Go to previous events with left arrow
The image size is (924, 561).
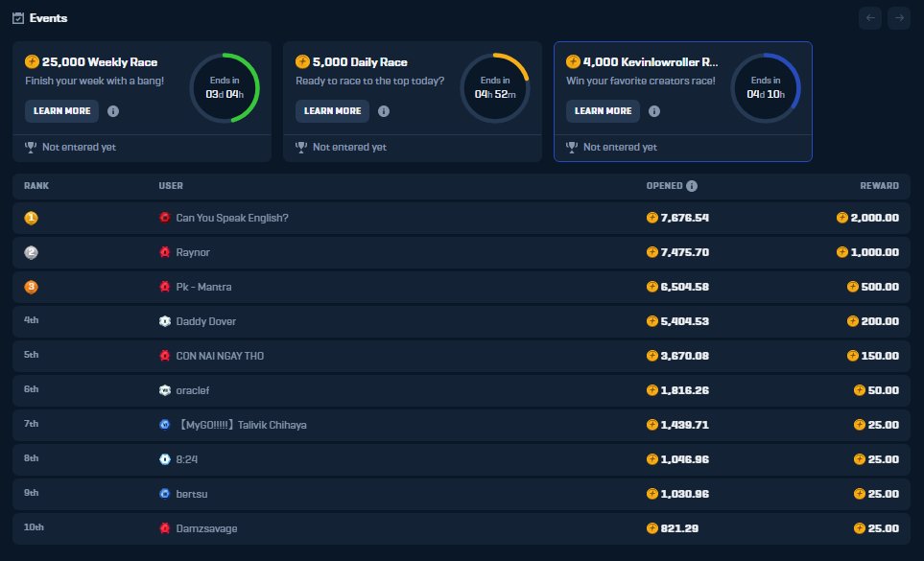tap(870, 18)
